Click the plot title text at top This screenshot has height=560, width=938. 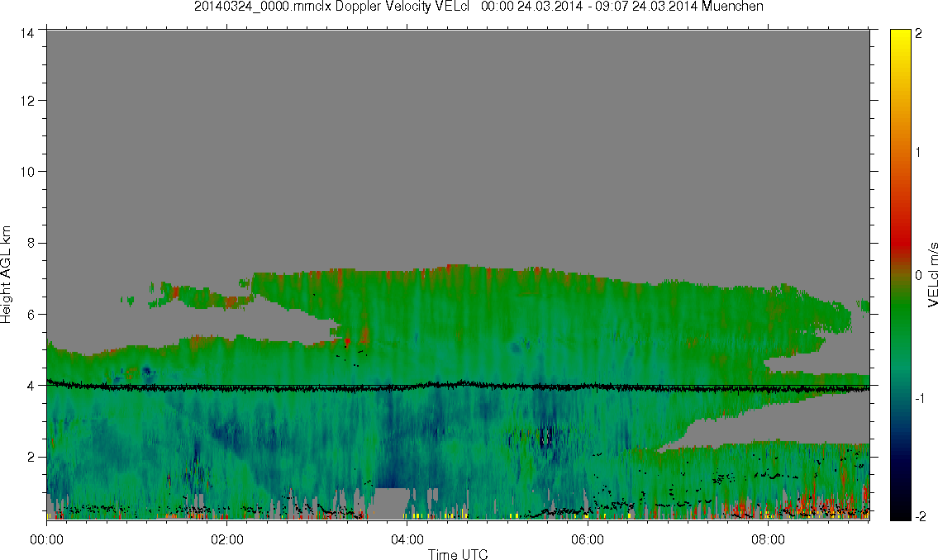pyautogui.click(x=479, y=7)
